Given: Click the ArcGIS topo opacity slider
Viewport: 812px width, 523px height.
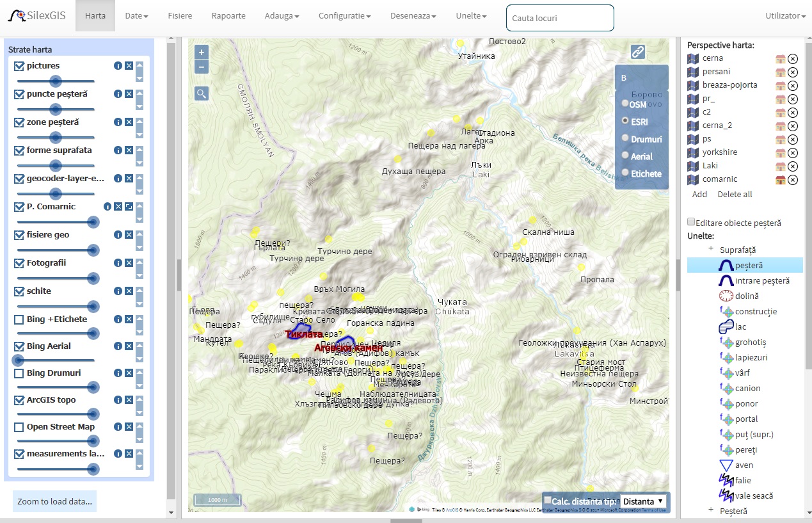Looking at the screenshot, I should coord(55,413).
